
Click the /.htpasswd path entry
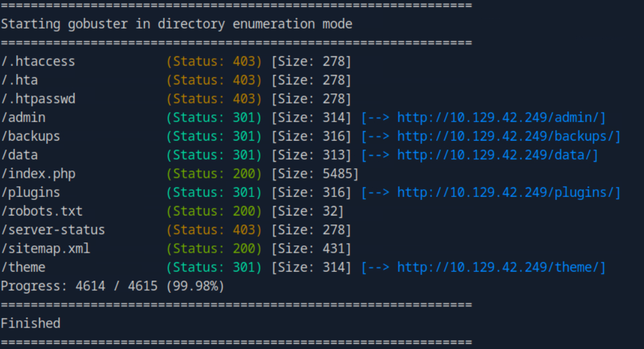(38, 99)
